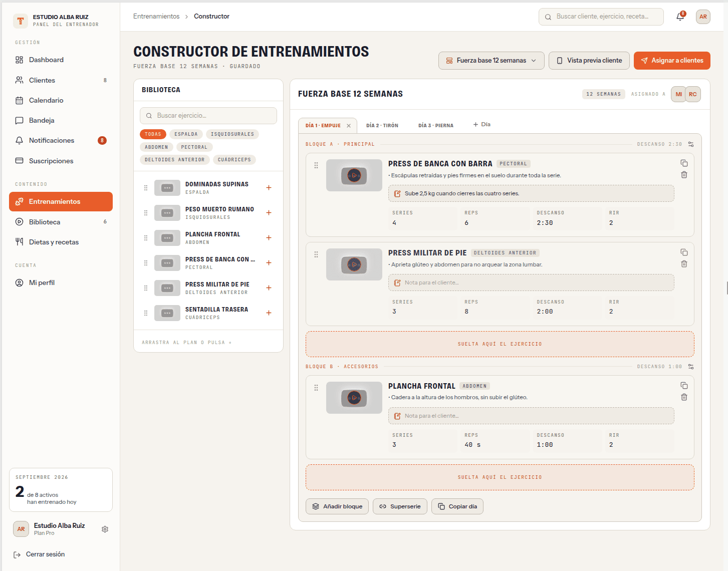The height and width of the screenshot is (571, 728).
Task: Grab the drag handle of Press militar card
Action: coord(316,254)
